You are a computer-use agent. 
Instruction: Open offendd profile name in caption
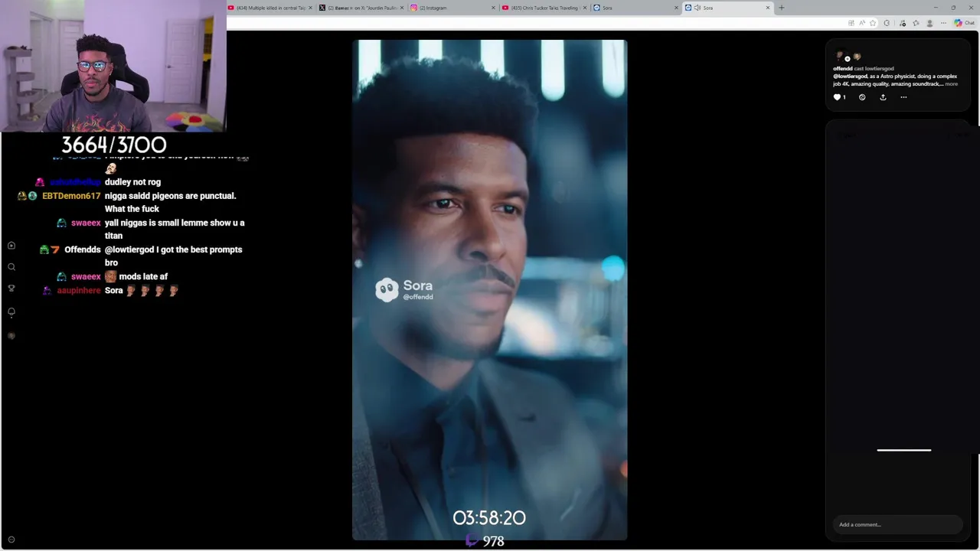click(x=843, y=69)
